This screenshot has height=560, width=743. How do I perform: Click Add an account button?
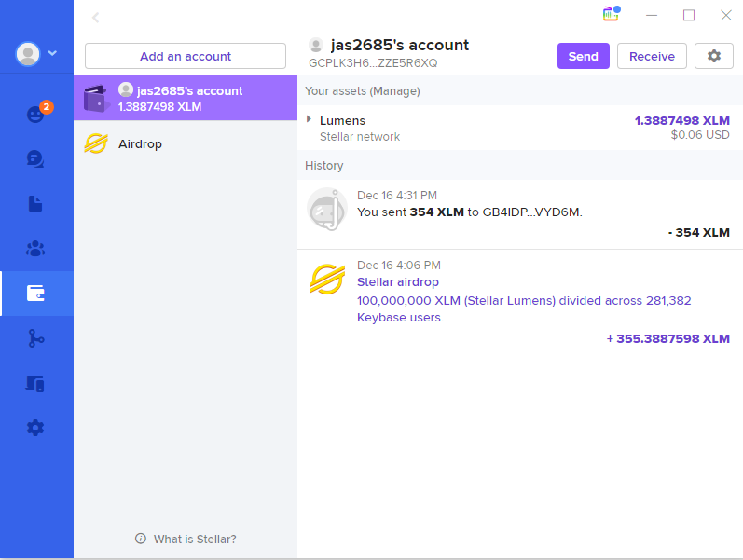click(186, 56)
